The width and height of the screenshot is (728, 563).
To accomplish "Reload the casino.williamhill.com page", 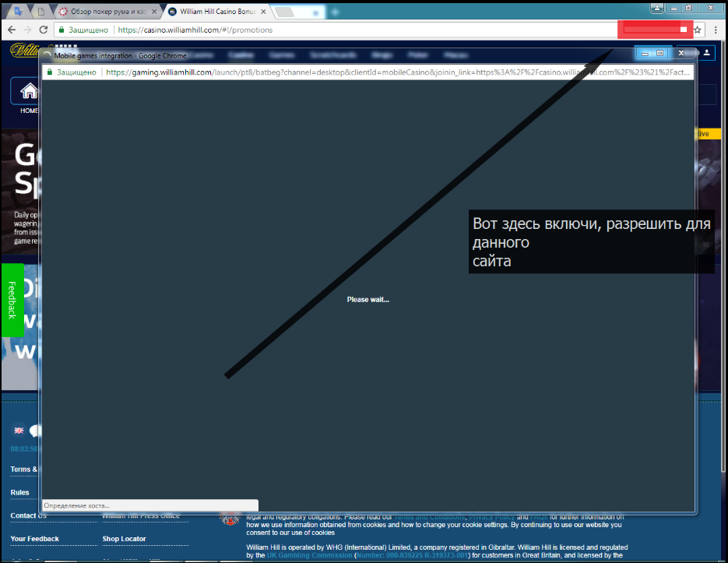I will (43, 30).
